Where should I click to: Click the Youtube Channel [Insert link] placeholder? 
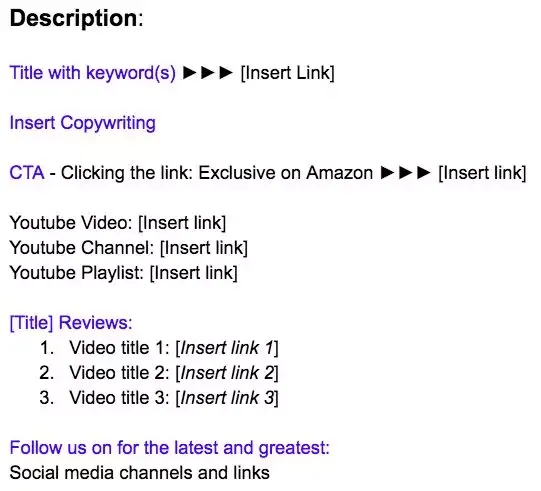point(204,248)
